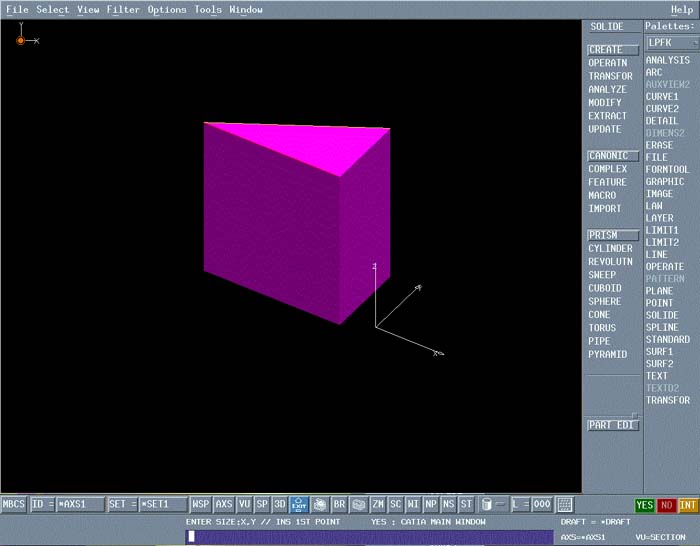Open the Tools menu

(208, 10)
